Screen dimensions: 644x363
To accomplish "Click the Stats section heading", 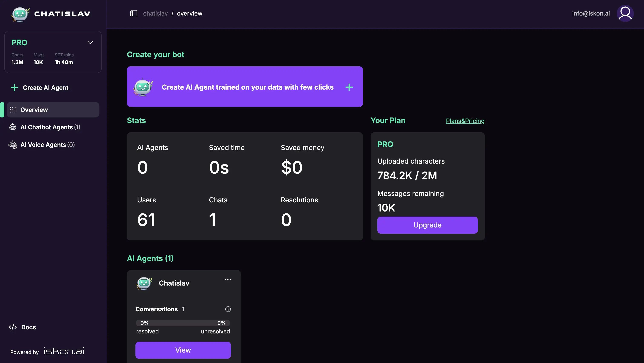I will (x=136, y=121).
